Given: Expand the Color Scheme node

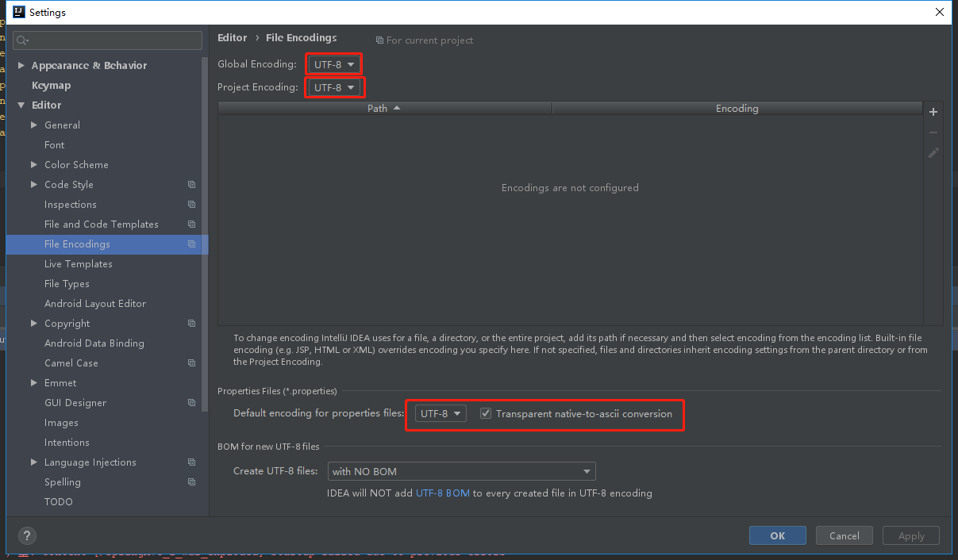Looking at the screenshot, I should click(x=34, y=164).
